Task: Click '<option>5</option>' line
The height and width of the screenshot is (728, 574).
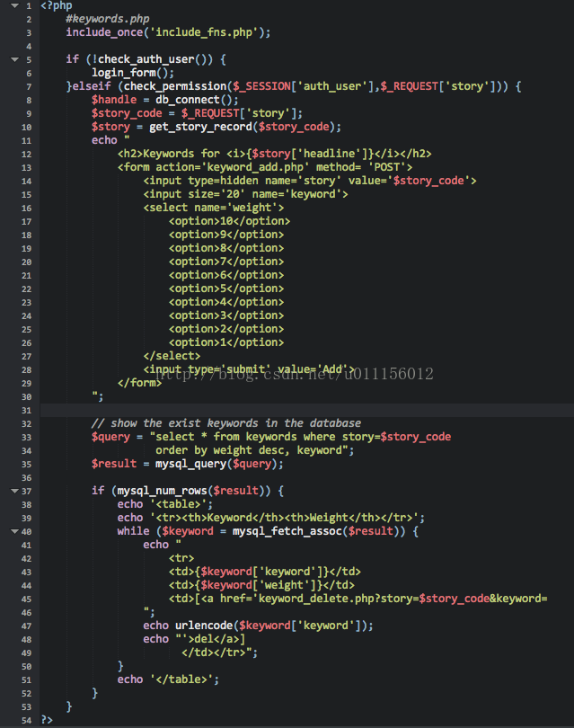Action: pos(226,289)
